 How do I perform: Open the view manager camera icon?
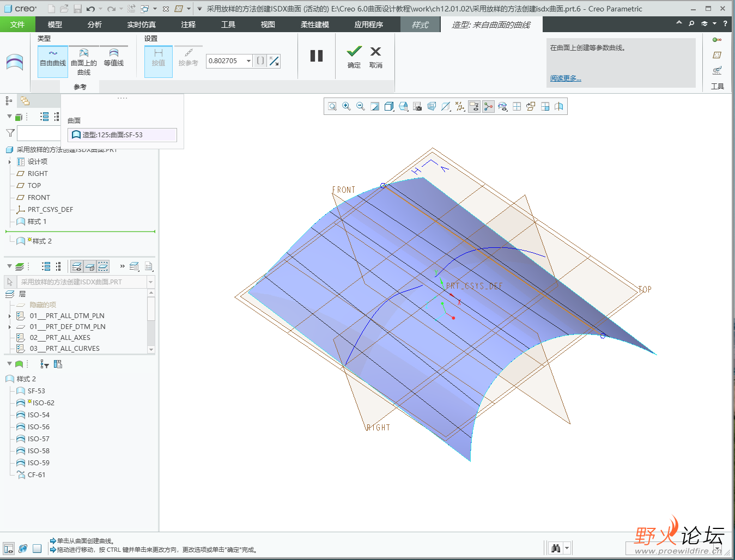click(417, 107)
